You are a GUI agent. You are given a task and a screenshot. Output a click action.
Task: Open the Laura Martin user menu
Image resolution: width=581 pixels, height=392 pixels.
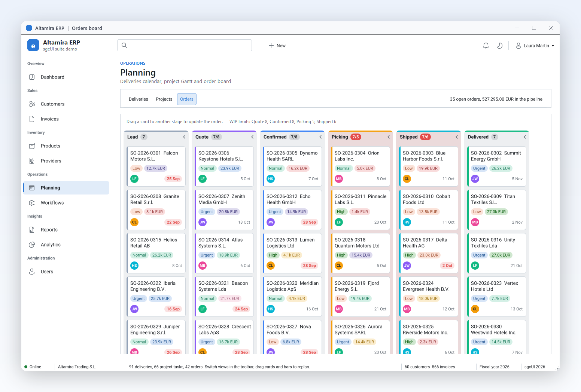click(535, 46)
